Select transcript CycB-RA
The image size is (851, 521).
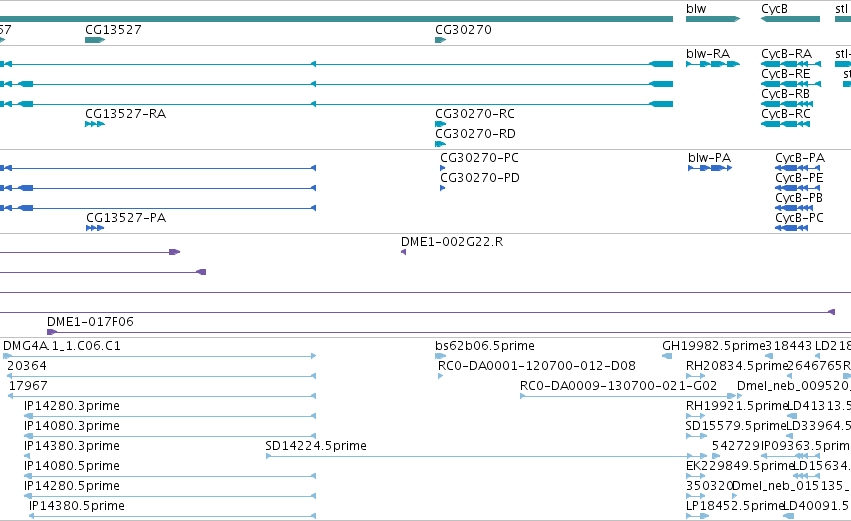786,54
